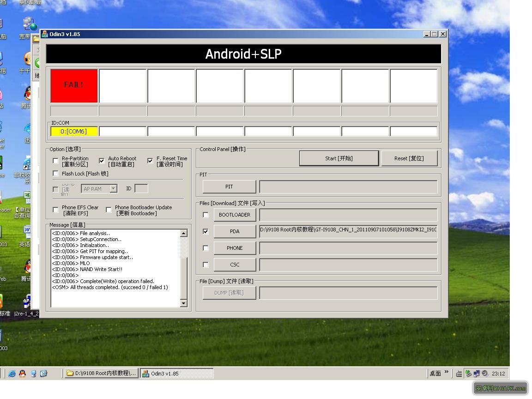The image size is (532, 399).
Task: Open the broadband connection desktop icon
Action: pos(29,28)
